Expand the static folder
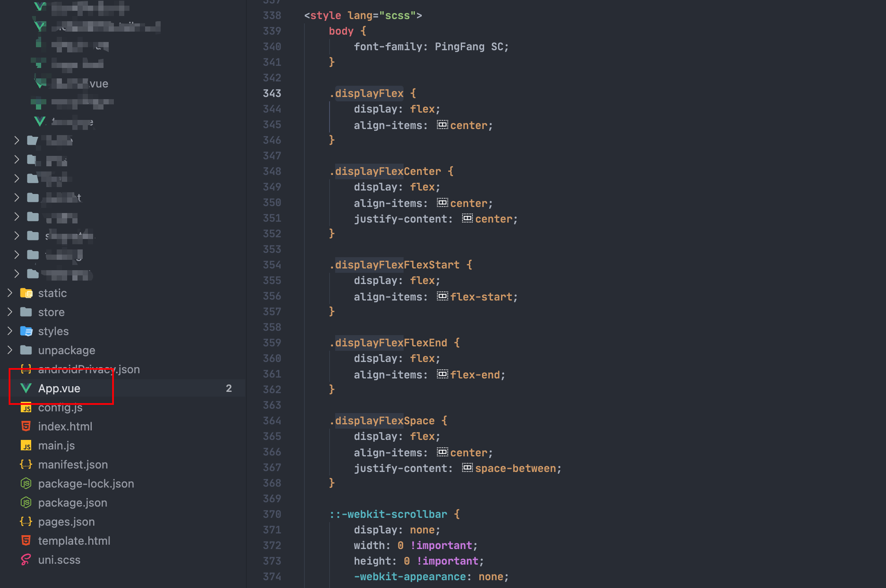The height and width of the screenshot is (588, 886). click(10, 293)
